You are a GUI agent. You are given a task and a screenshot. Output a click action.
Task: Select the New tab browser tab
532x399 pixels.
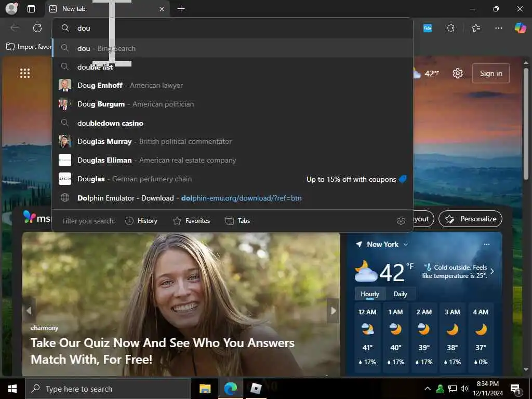click(x=107, y=9)
